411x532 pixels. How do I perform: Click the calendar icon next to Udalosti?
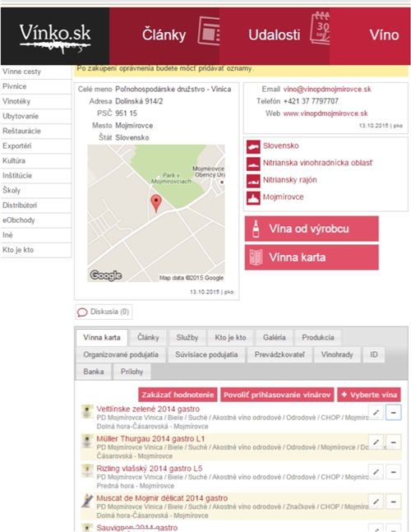point(320,28)
